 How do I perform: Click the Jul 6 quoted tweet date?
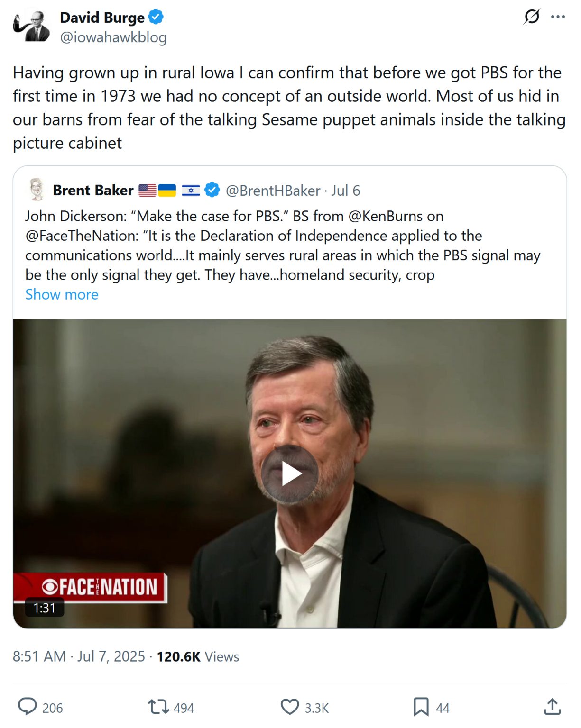pyautogui.click(x=346, y=191)
